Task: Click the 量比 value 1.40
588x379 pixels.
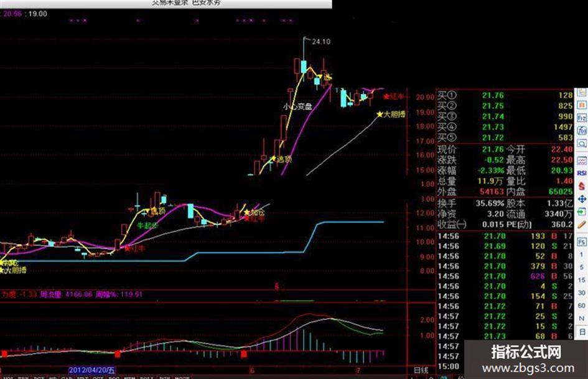Action: pyautogui.click(x=564, y=181)
